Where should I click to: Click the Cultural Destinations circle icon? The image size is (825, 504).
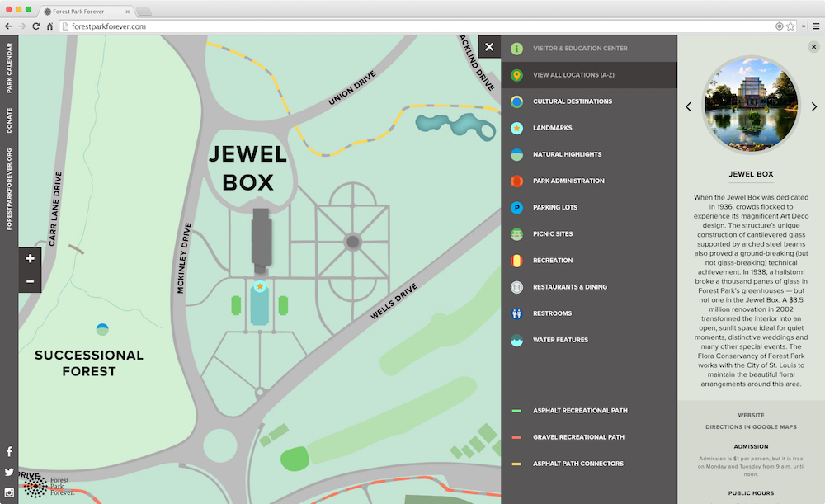coord(516,101)
